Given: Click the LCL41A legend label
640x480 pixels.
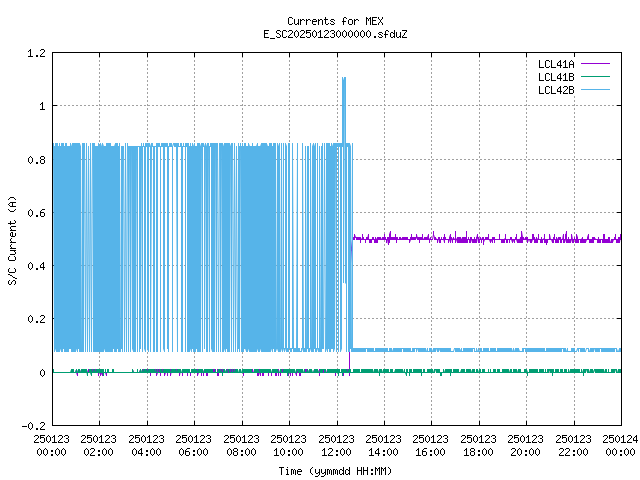Looking at the screenshot, I should (556, 64).
